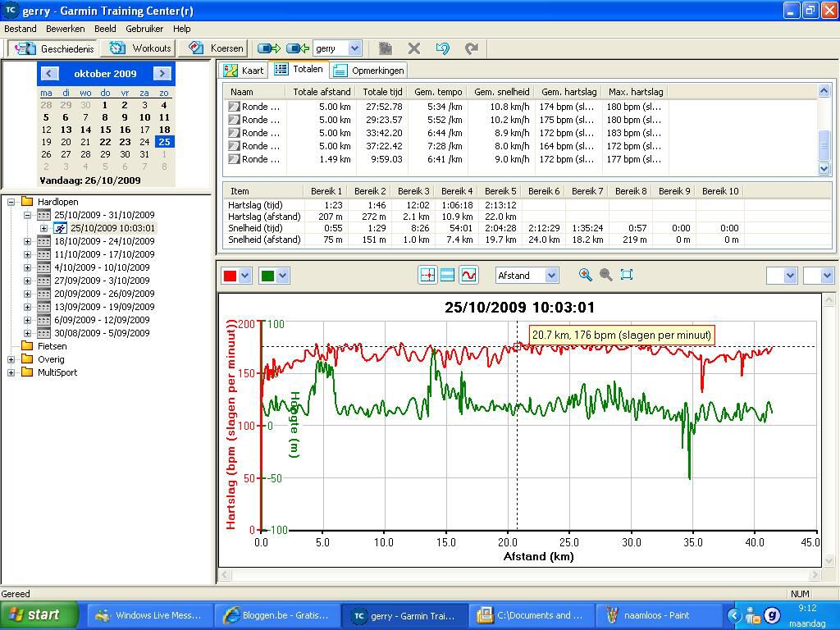This screenshot has height=630, width=840.
Task: Zoom in on the graph
Action: 586,275
